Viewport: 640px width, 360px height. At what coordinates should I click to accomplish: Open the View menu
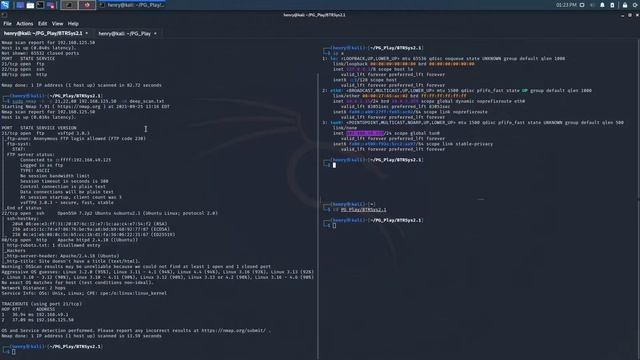coord(58,24)
